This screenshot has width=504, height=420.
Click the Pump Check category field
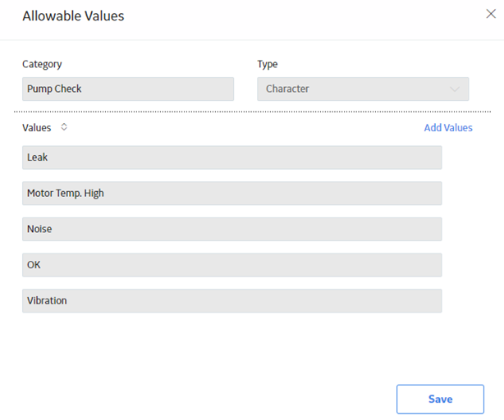(128, 89)
